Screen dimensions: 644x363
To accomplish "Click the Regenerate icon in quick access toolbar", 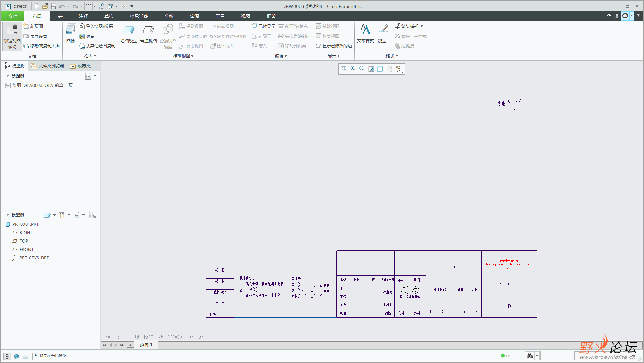I will click(x=101, y=6).
